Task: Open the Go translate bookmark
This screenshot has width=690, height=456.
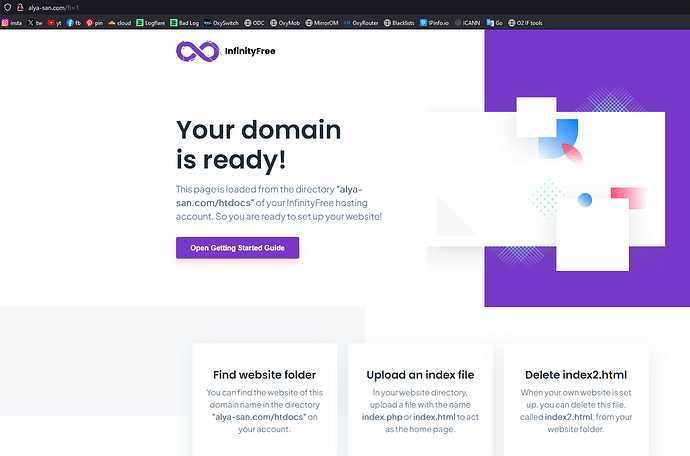Action: (494, 23)
